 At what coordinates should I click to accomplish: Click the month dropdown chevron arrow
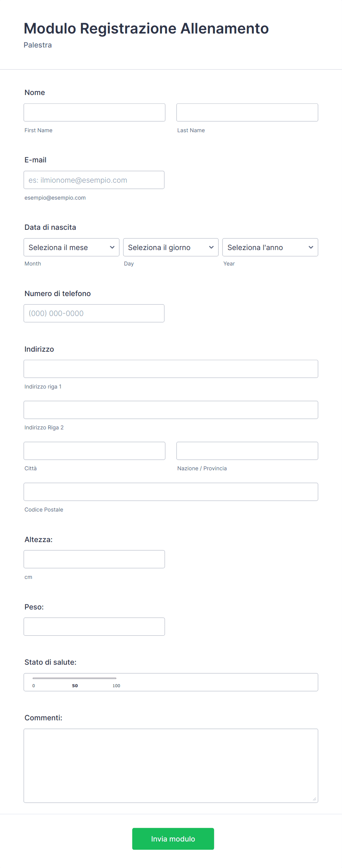[112, 247]
